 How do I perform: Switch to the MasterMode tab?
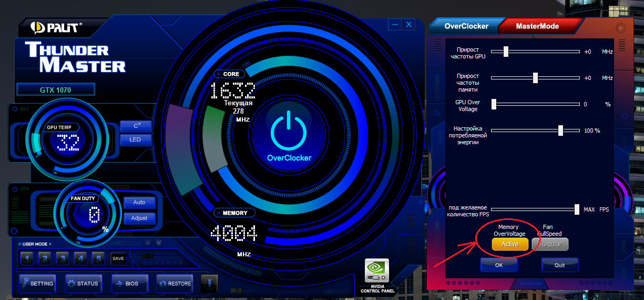click(x=537, y=26)
